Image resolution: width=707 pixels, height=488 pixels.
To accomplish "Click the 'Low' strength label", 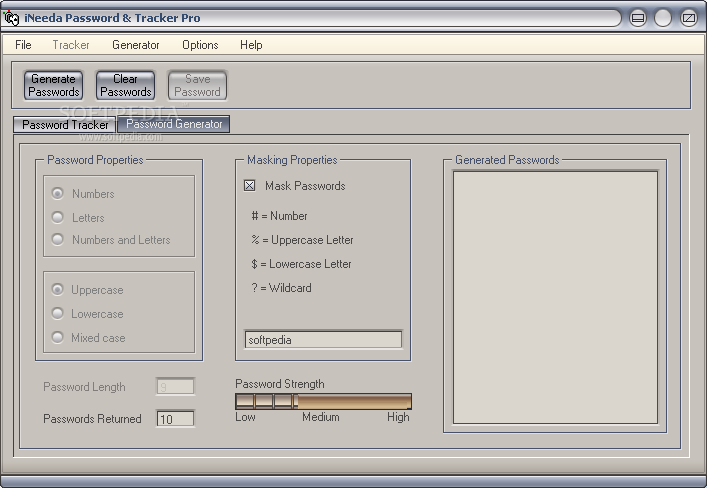I will (245, 417).
